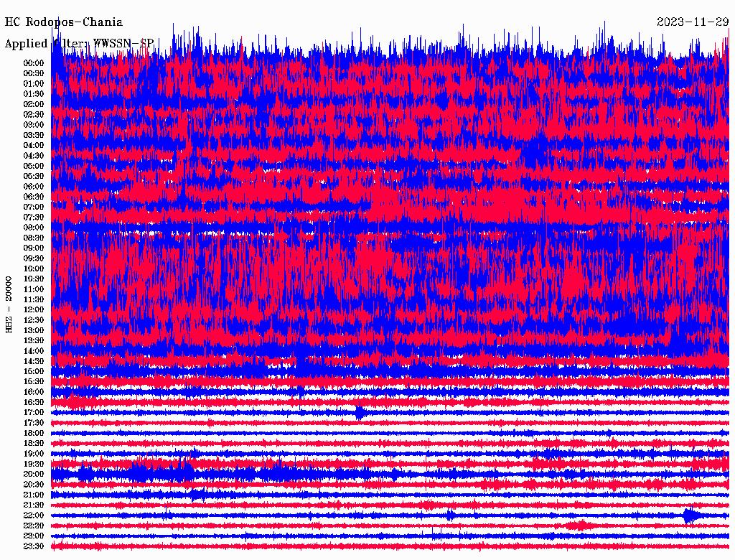Viewport: 735px width, 560px height.
Task: Click the 00:00 time label
Action: (34, 63)
